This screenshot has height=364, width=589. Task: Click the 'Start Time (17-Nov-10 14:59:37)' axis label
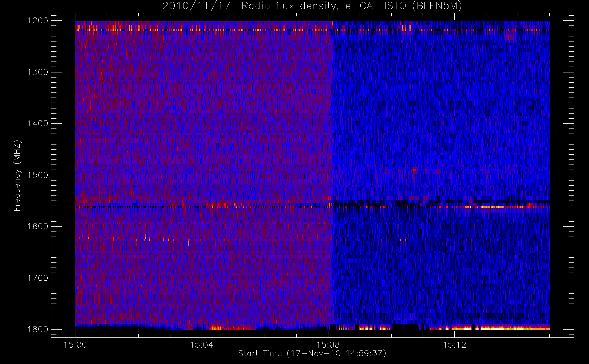312,353
